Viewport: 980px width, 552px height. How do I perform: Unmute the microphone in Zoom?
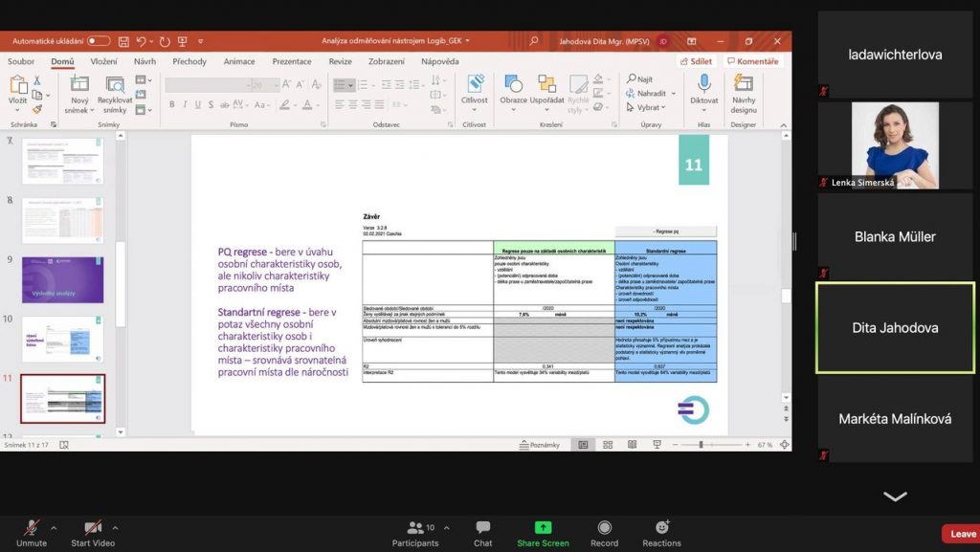[x=32, y=528]
